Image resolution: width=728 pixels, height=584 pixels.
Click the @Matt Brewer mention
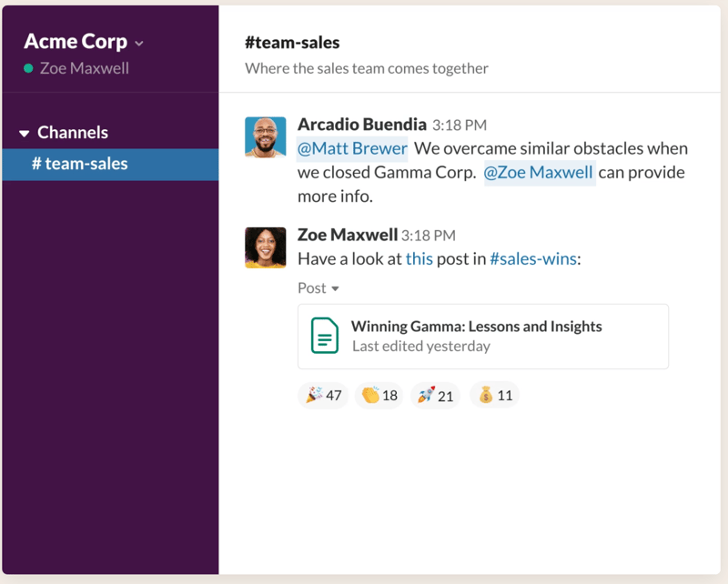coord(352,148)
